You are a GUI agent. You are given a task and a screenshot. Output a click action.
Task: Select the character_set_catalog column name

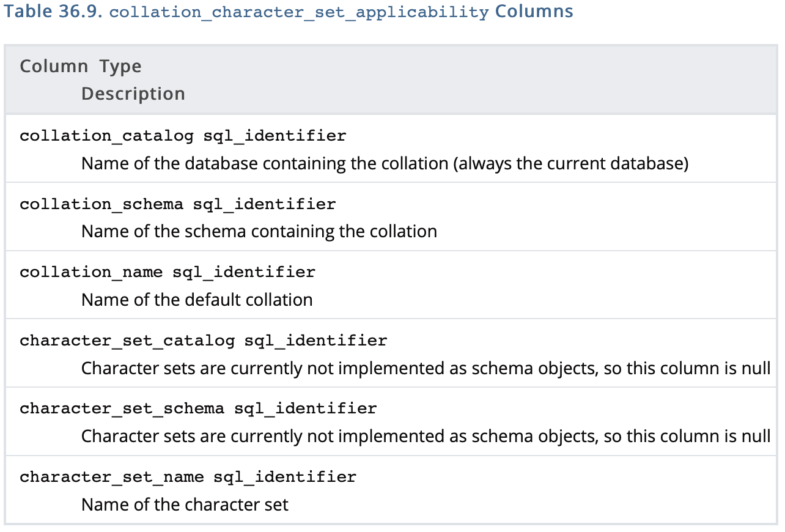click(127, 341)
